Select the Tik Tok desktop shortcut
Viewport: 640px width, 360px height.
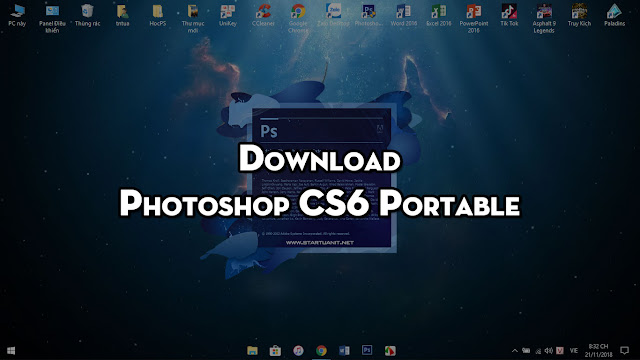click(x=509, y=16)
